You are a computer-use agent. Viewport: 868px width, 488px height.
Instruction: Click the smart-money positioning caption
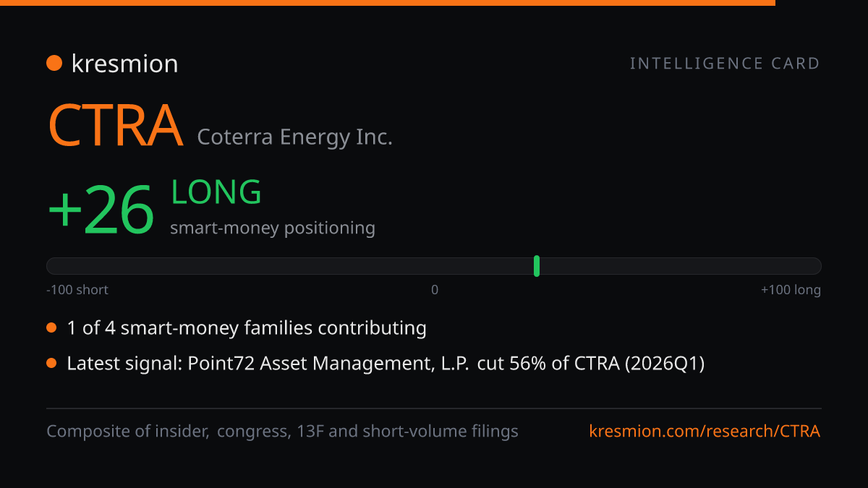coord(273,228)
